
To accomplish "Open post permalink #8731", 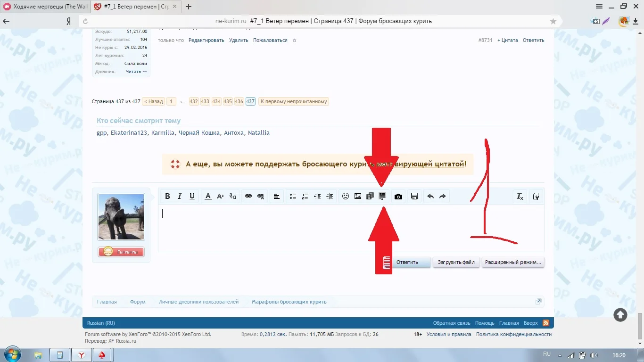I will pos(485,40).
